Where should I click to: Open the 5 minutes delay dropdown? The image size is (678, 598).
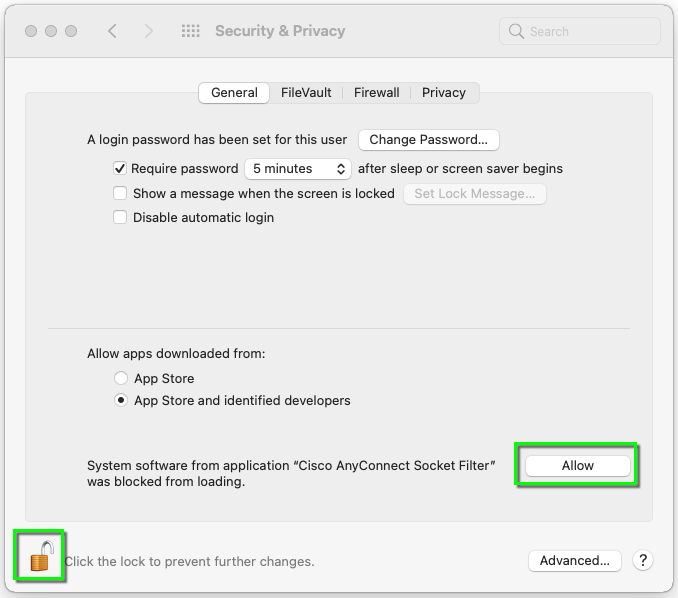point(299,169)
